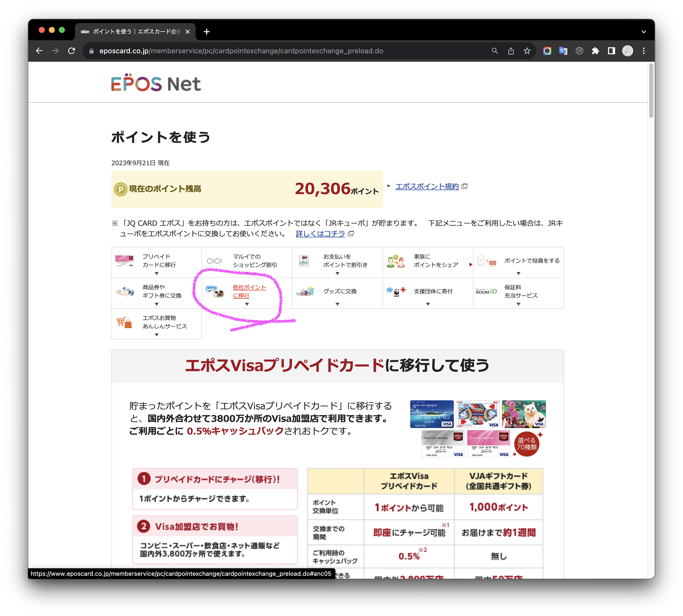683x616 pixels.
Task: Click the payment discount computer icon
Action: tap(304, 261)
